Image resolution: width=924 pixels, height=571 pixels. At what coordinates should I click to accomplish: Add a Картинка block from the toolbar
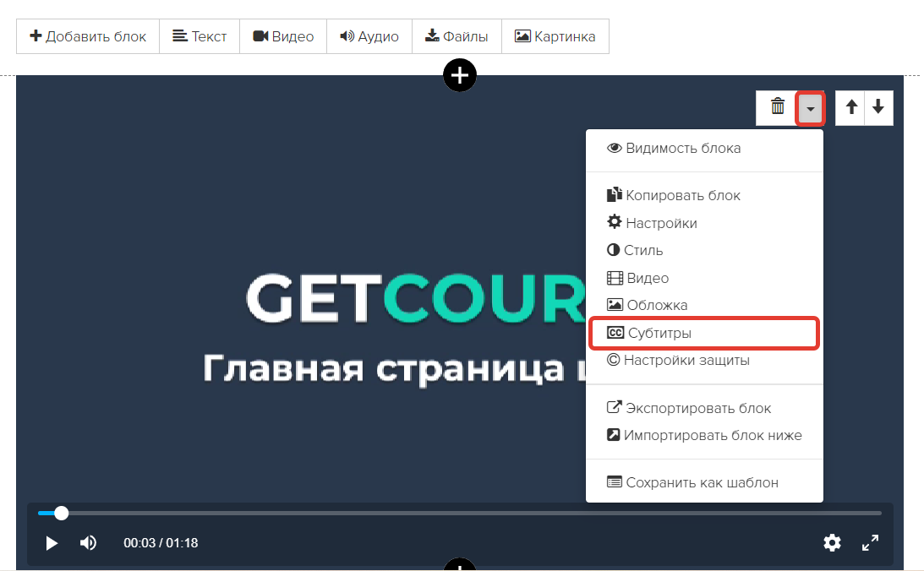coord(555,36)
